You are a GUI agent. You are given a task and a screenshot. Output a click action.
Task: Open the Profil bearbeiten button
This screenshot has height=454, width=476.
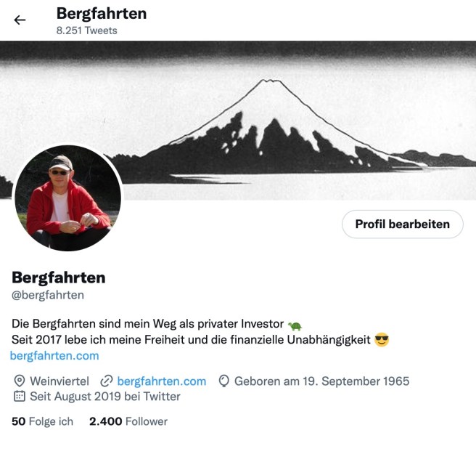pyautogui.click(x=403, y=224)
